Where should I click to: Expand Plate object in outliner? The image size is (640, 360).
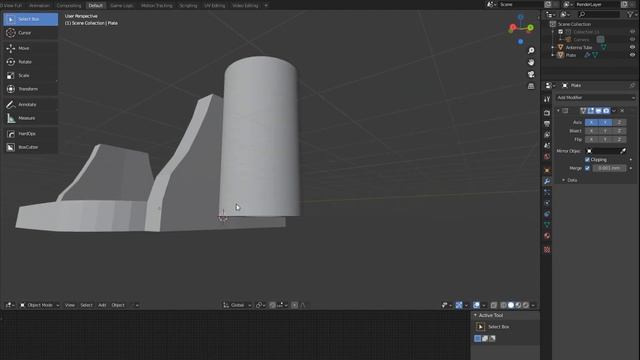(x=553, y=55)
